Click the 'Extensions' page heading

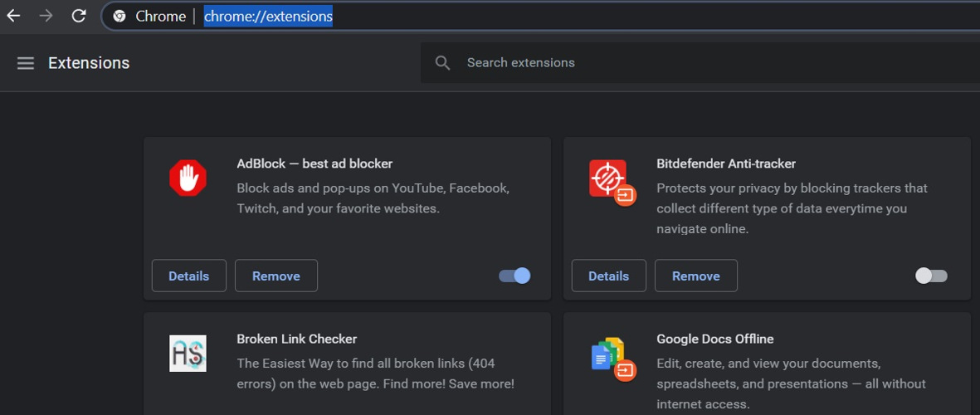pos(89,63)
